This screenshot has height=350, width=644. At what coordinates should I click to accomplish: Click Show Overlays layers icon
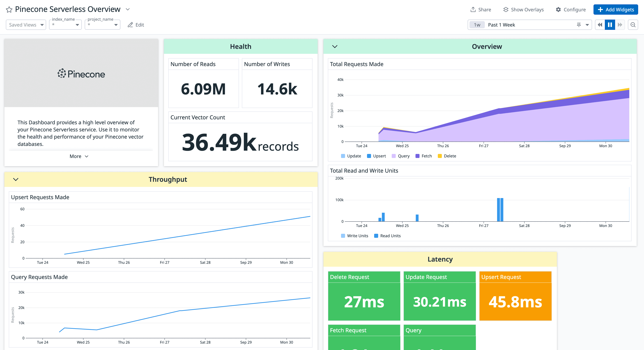click(506, 10)
